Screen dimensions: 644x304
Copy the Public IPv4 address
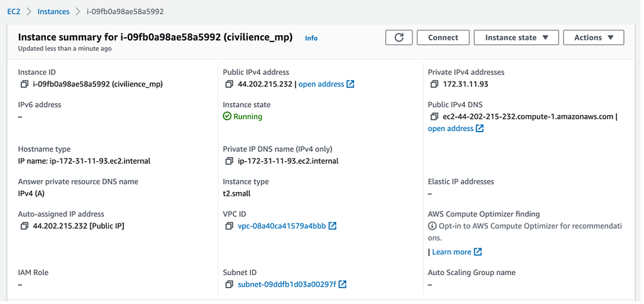pos(229,84)
